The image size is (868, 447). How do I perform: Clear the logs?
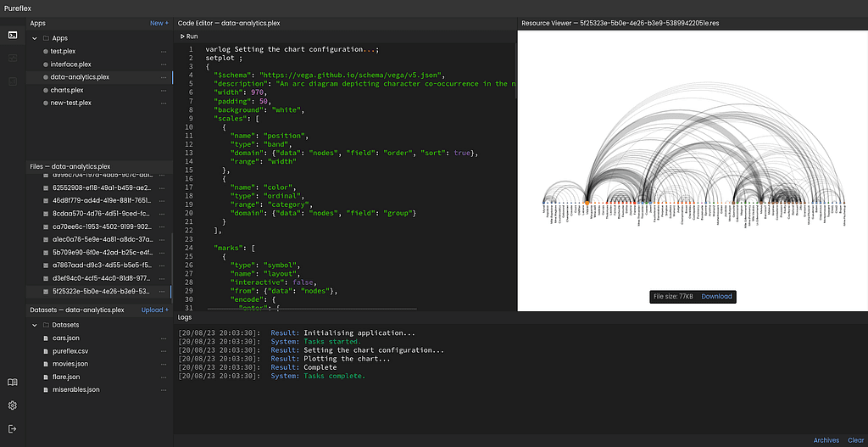click(x=855, y=440)
